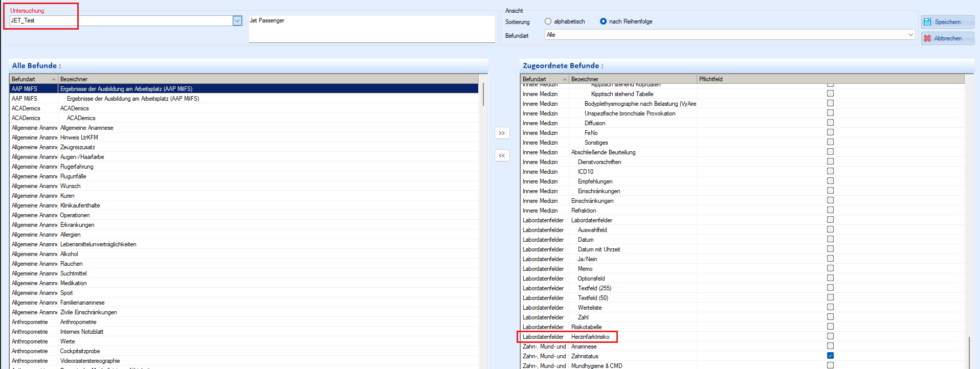Click the >> assign findings arrow button
The image size is (980, 369).
pos(502,133)
